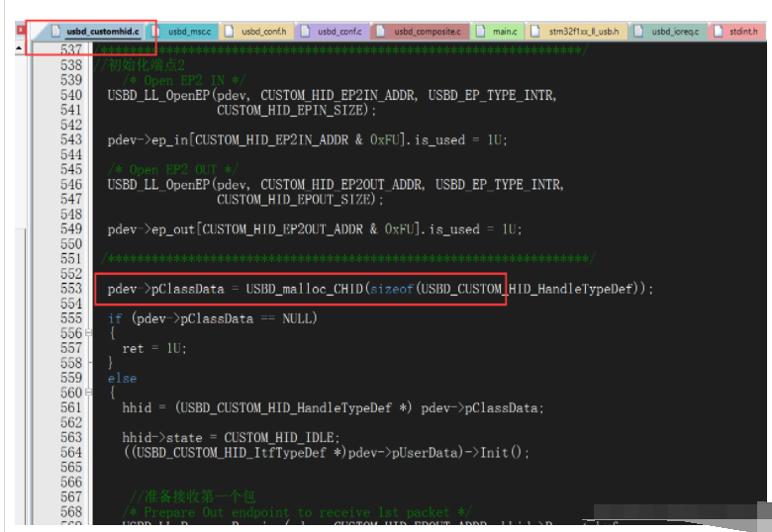
Task: Switch to the usbd_customhid.c tab
Action: (x=95, y=32)
